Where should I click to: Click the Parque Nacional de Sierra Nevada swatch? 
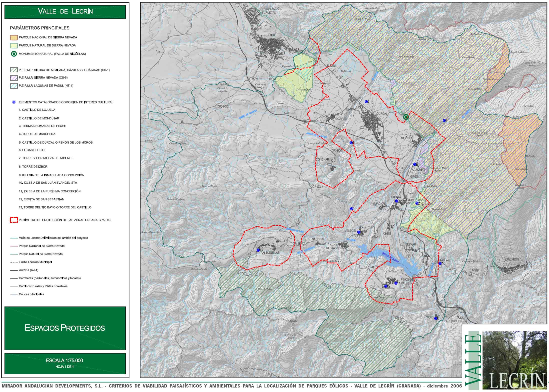[14, 37]
